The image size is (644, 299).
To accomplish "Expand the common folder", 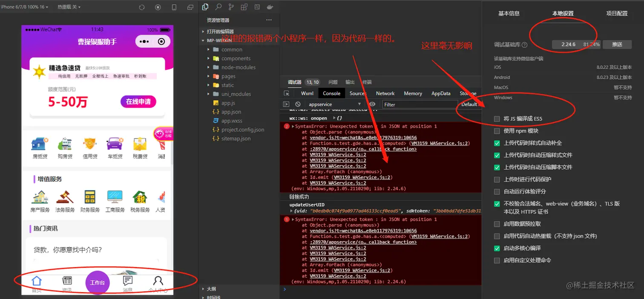I will click(x=232, y=50).
